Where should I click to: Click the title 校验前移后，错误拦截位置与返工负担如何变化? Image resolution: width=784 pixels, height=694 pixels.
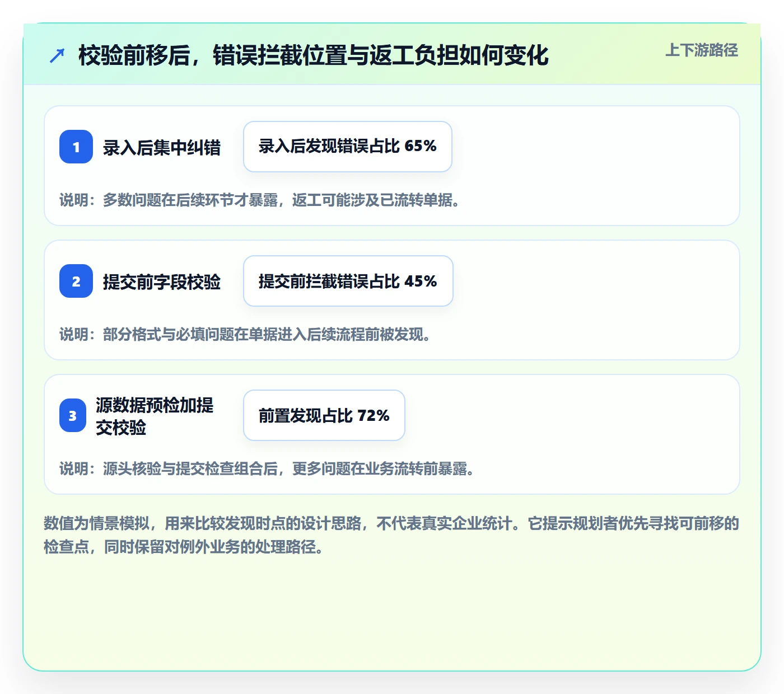tap(314, 55)
